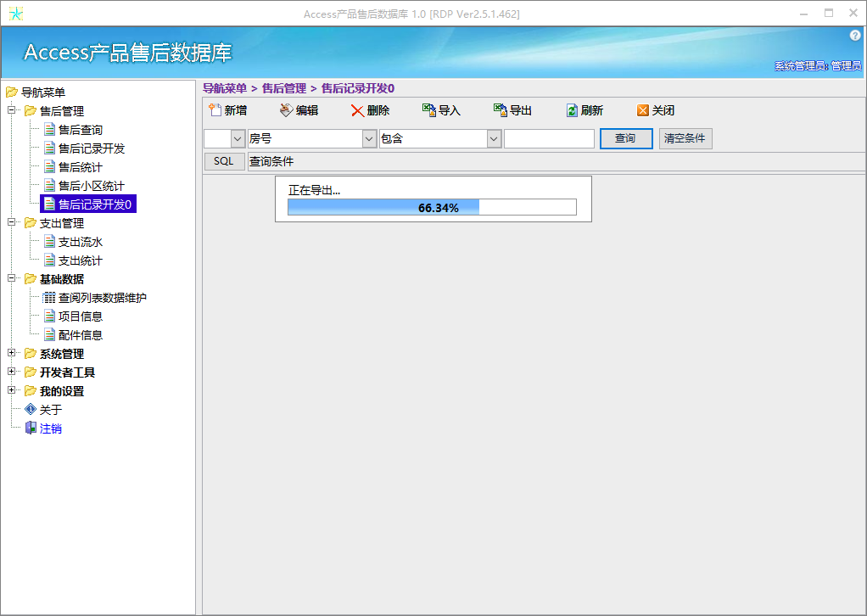Click the document icon beside 售后查询
This screenshot has width=867, height=616.
(49, 129)
